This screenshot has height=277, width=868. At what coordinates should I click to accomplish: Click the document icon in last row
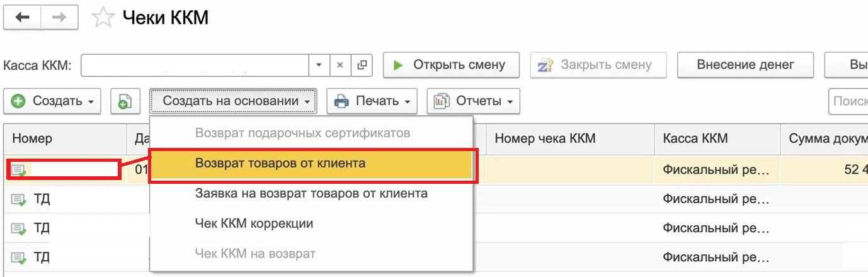19,257
